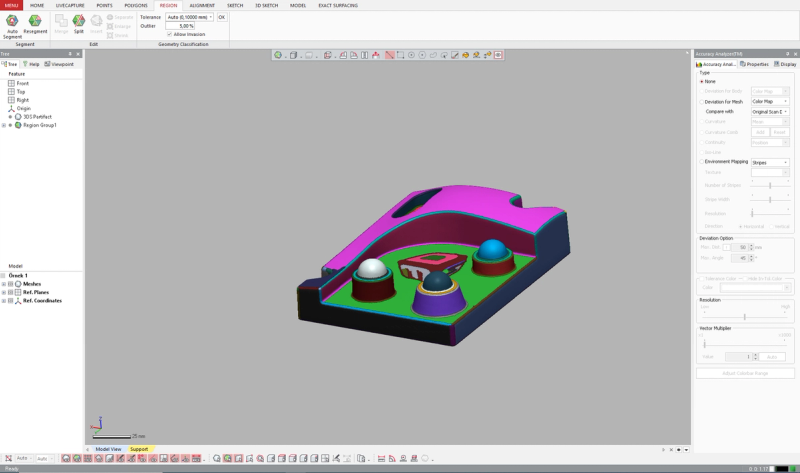Click the flood selection bucket icon

[x=465, y=55]
